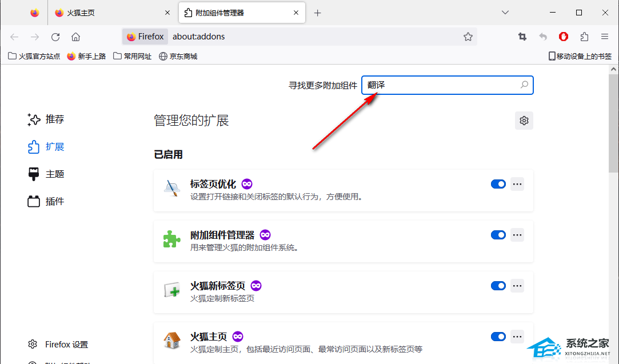Disable the 火狐主页 extension toggle

498,337
